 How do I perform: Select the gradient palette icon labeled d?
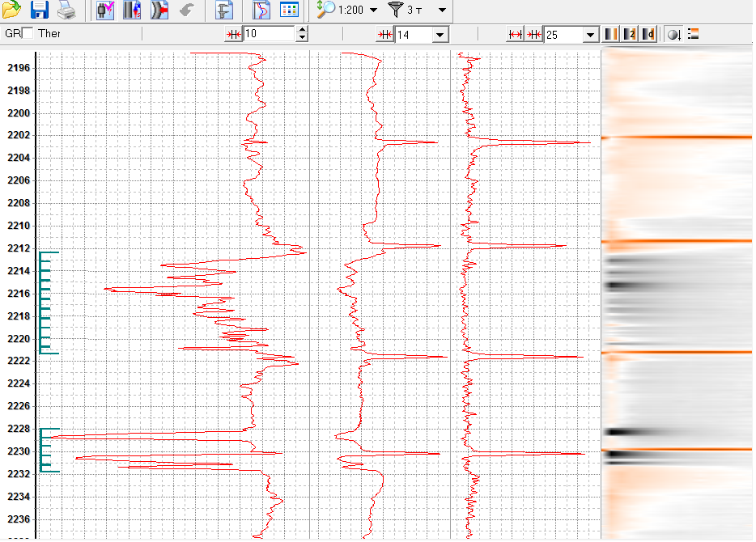(648, 34)
